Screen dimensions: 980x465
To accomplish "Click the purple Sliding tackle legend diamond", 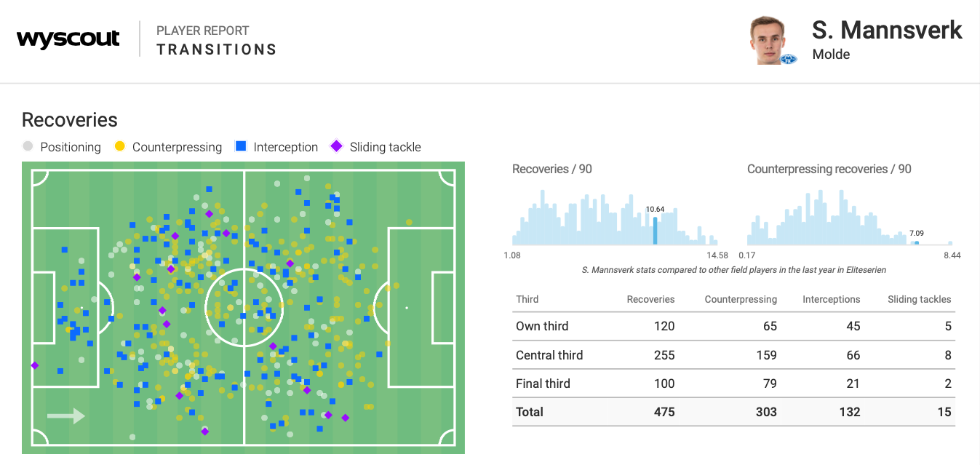I will (336, 146).
